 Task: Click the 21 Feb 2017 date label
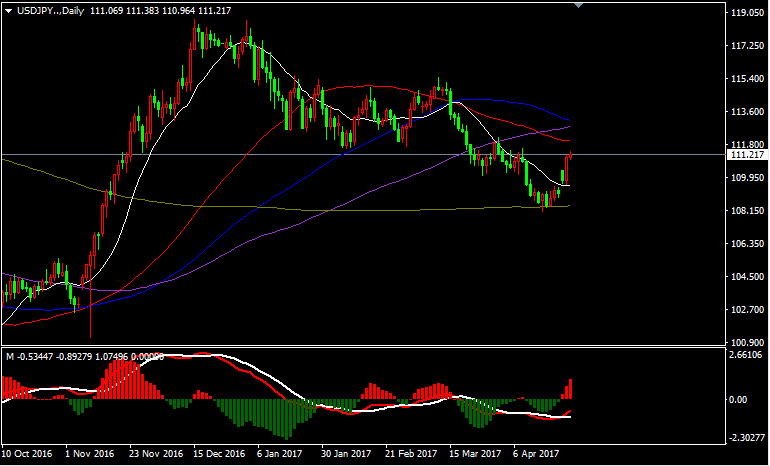tap(411, 454)
